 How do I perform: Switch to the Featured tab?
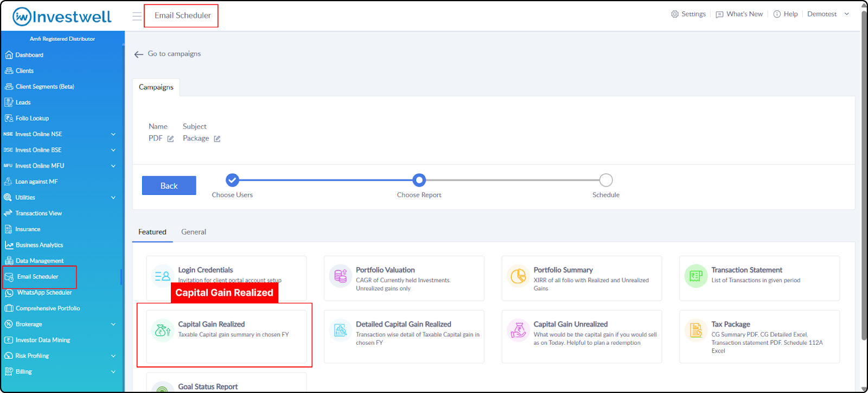coord(152,232)
